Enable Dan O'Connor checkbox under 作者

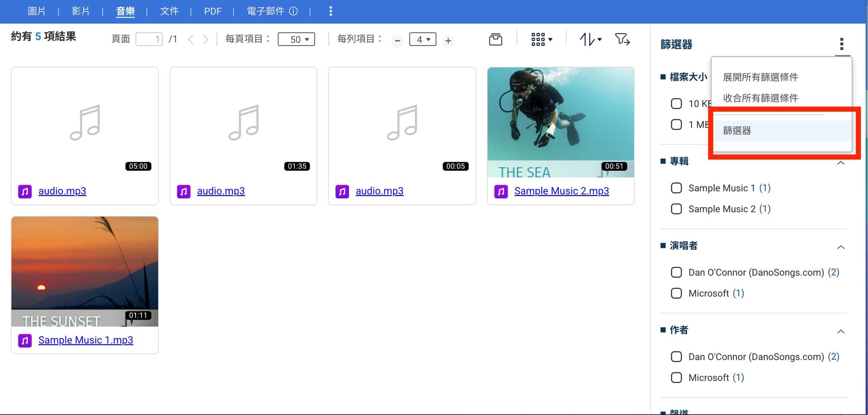(676, 357)
